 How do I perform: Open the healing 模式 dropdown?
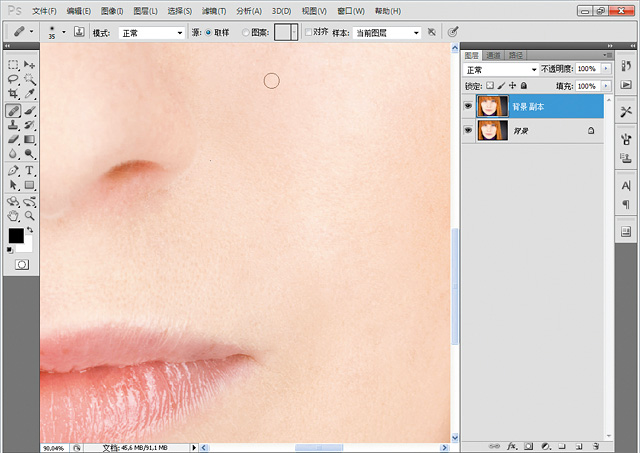coord(152,33)
